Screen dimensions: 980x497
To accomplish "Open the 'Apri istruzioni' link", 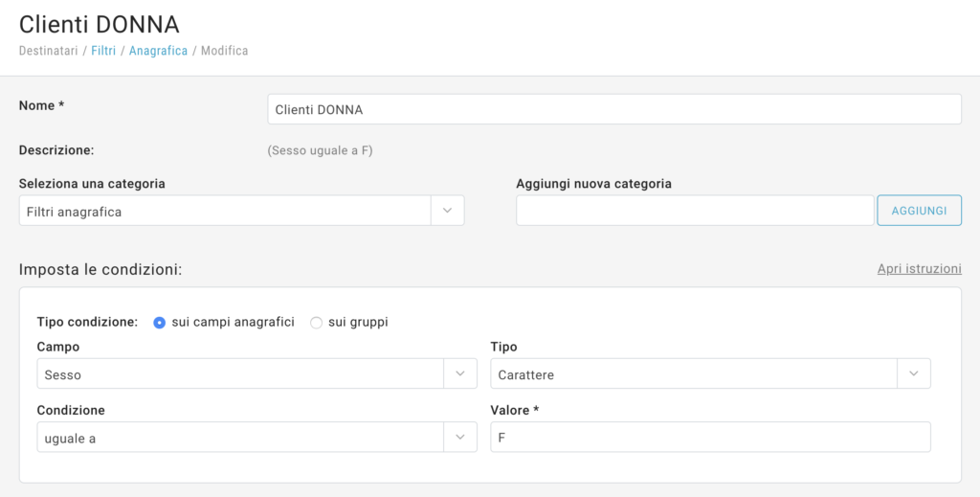I will pyautogui.click(x=919, y=269).
